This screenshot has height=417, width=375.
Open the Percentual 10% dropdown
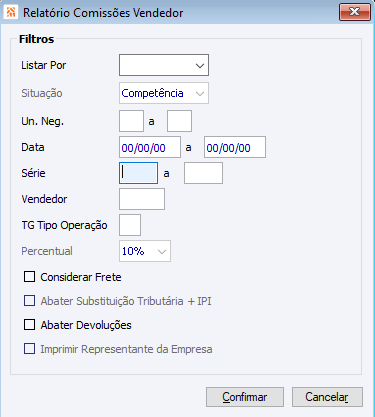coord(145,251)
